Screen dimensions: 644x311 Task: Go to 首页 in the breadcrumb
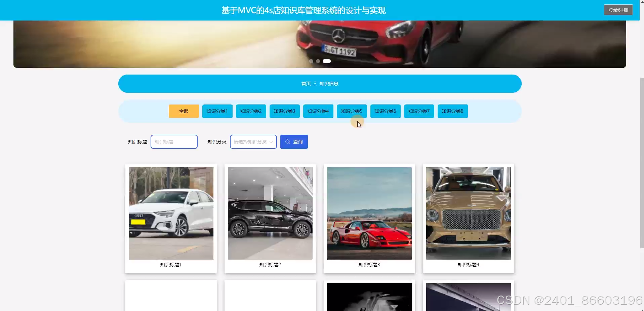[306, 84]
